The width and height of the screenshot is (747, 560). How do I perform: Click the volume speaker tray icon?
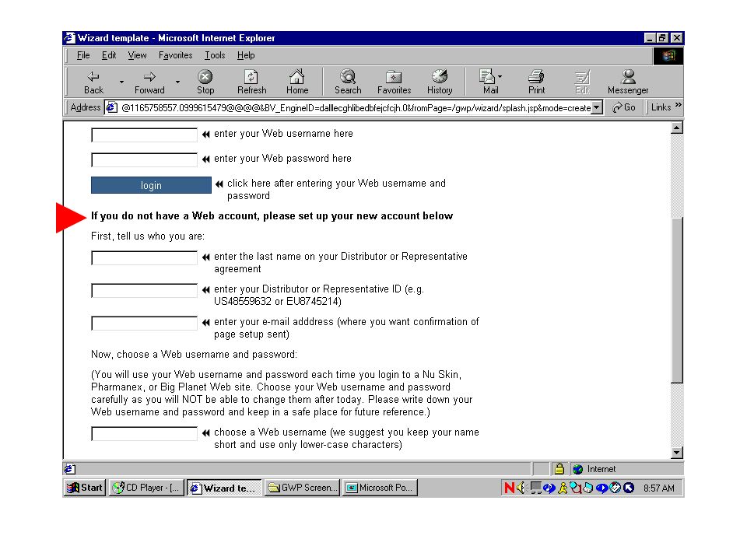coord(521,488)
